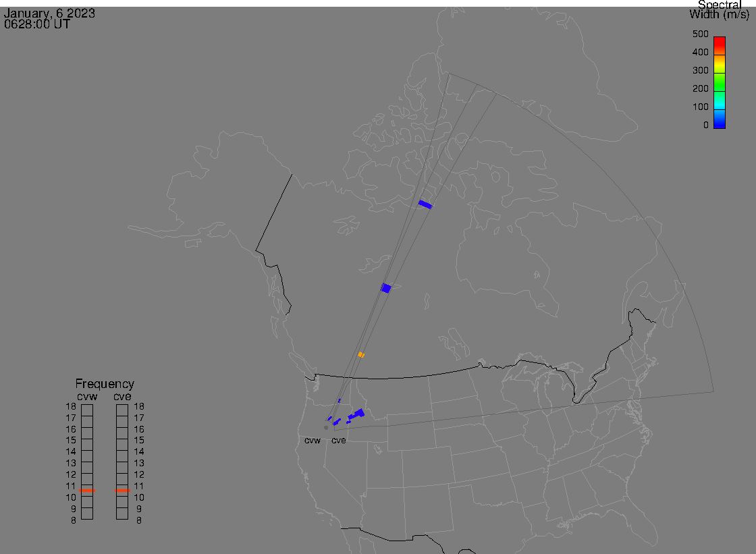Click the "8" label beside the cve frequency bar

[x=139, y=521]
